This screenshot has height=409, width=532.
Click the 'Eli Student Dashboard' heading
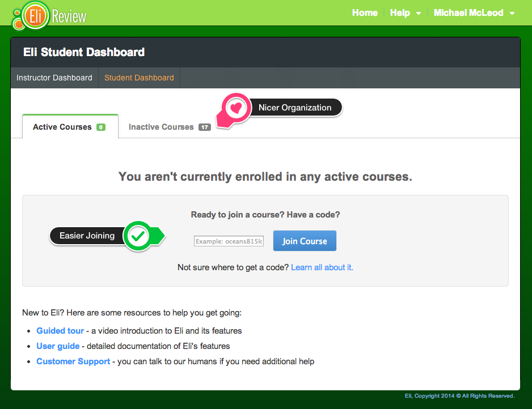pos(84,52)
